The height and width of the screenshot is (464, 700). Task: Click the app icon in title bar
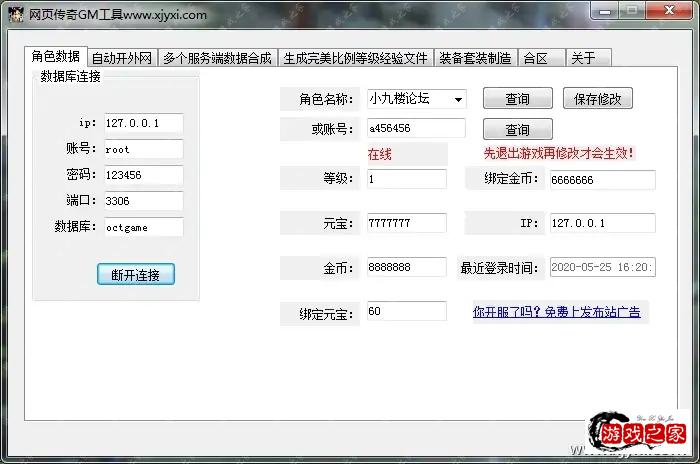pyautogui.click(x=16, y=14)
